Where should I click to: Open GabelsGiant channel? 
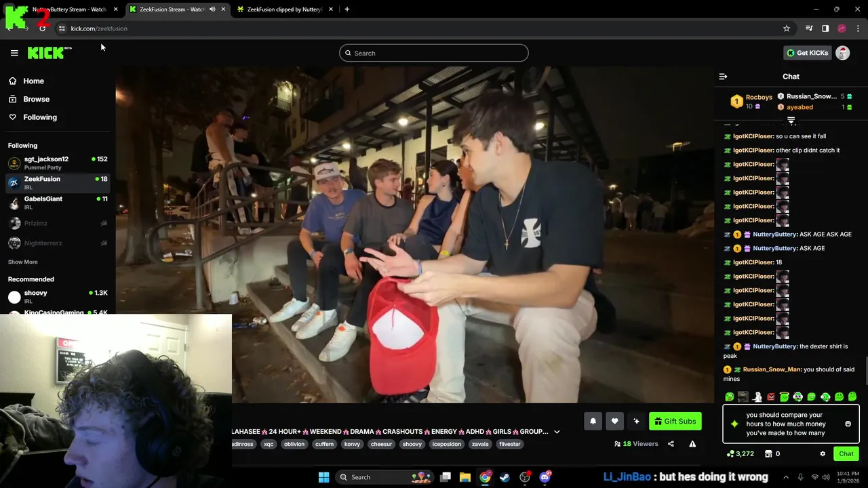click(x=58, y=202)
